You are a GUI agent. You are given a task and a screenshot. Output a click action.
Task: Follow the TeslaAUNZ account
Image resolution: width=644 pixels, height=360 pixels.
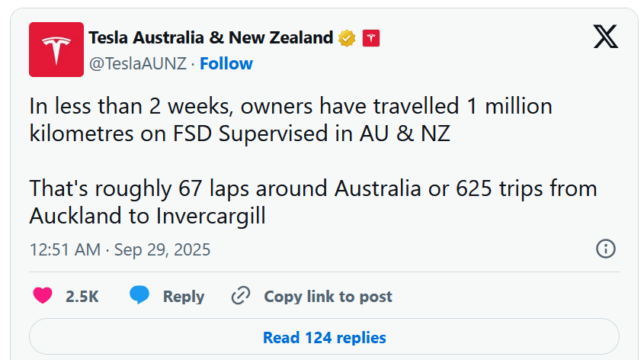[226, 63]
